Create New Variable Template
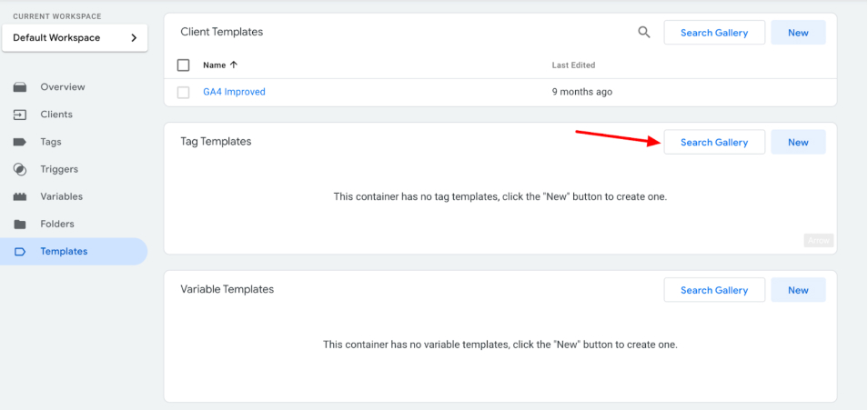The width and height of the screenshot is (868, 410). (x=798, y=290)
